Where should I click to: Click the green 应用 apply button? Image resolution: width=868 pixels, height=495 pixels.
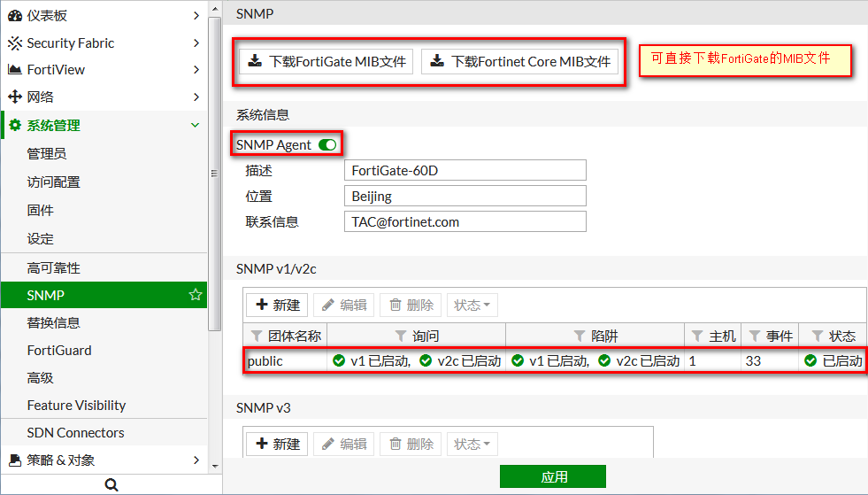[x=553, y=476]
